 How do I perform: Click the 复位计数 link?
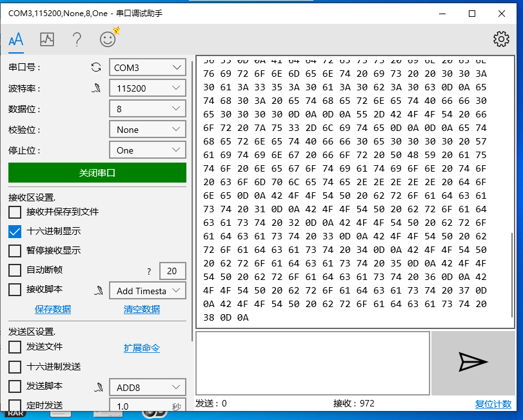point(493,404)
